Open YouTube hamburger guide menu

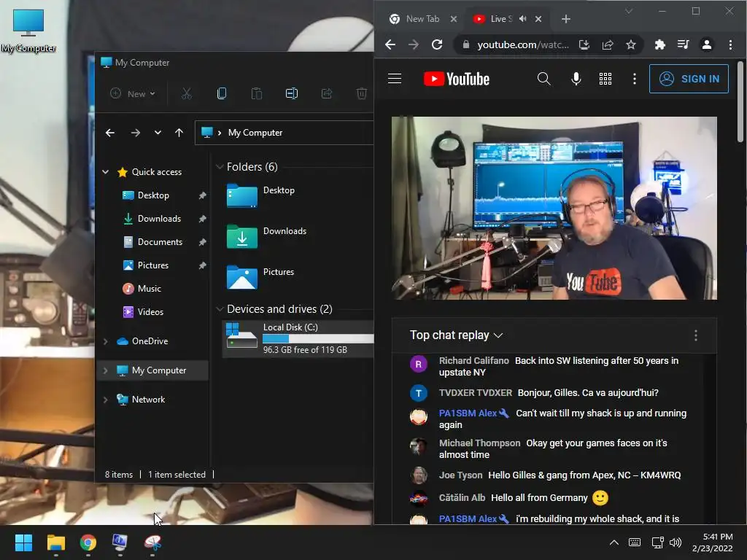pos(395,79)
